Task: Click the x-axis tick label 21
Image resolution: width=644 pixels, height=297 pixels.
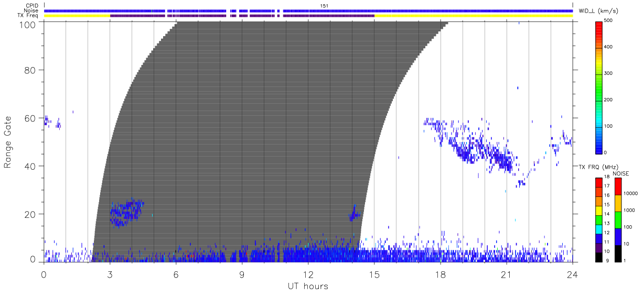Action: [x=507, y=273]
